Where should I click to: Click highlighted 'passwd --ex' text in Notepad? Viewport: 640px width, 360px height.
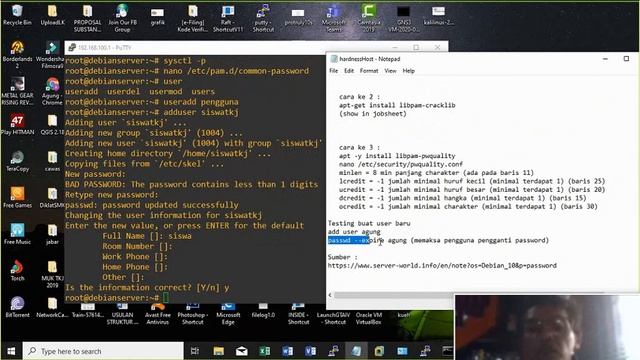pyautogui.click(x=348, y=240)
